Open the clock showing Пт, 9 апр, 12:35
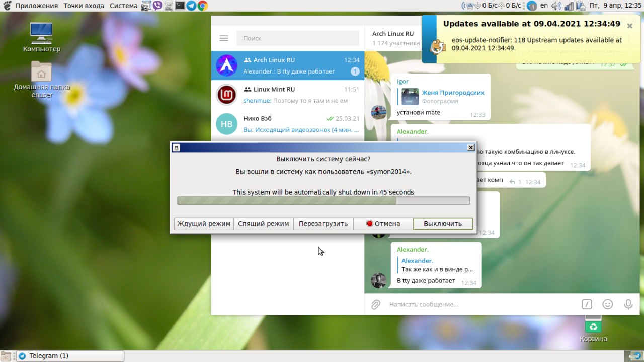Screen dimensions: 644x362 (616, 6)
